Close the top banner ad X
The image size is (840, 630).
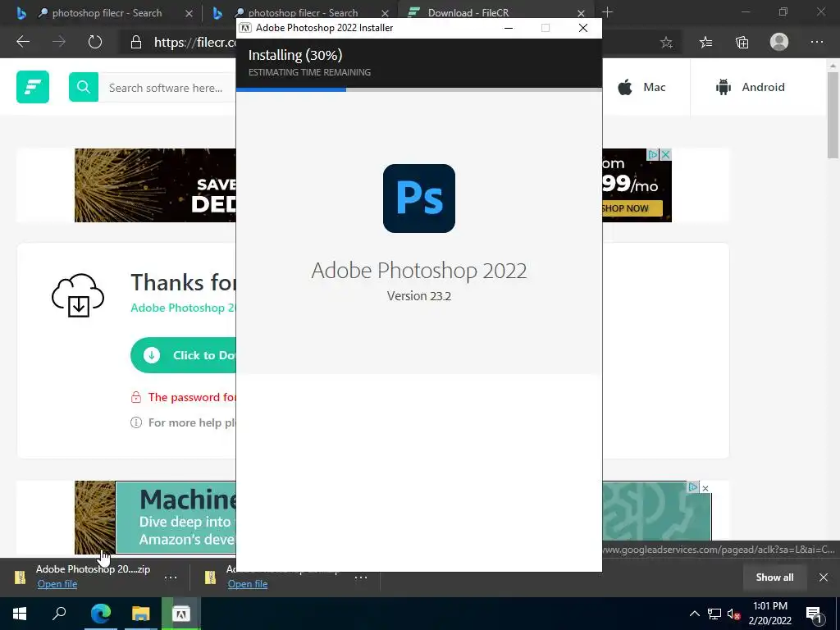point(665,154)
